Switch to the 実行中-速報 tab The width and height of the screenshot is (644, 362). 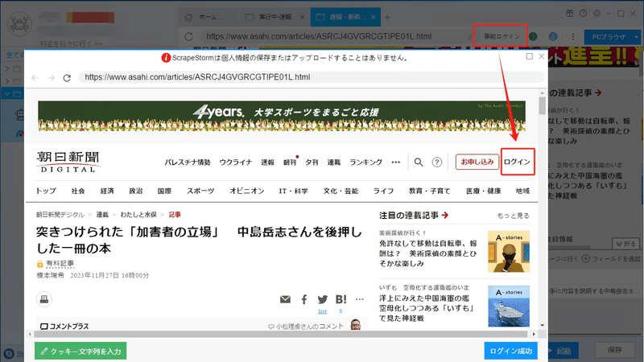point(275,17)
